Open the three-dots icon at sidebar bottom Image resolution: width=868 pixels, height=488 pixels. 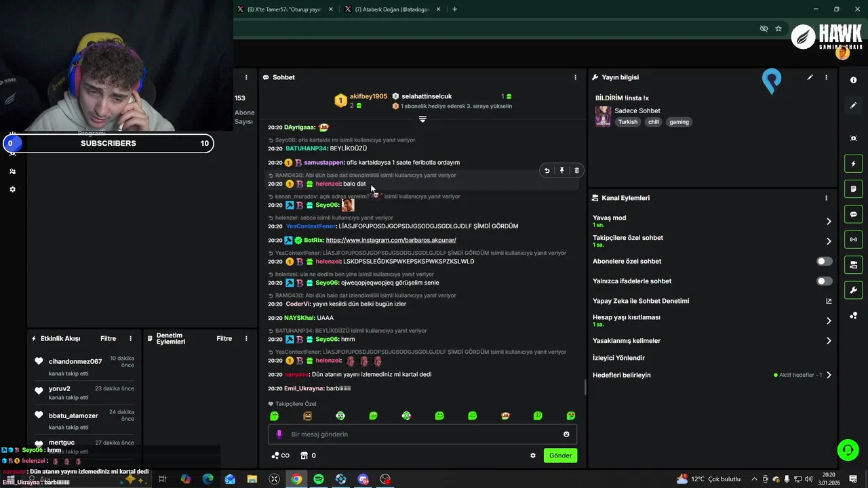point(853,316)
